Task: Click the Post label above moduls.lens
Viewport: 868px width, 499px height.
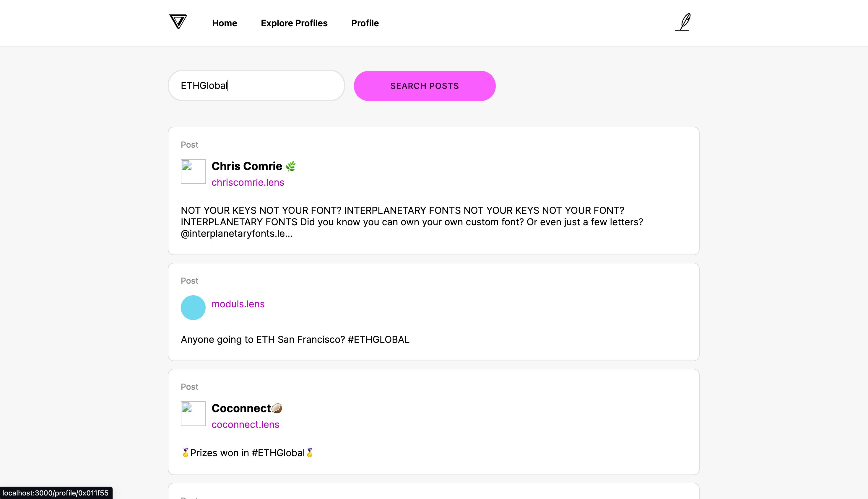Action: click(190, 281)
